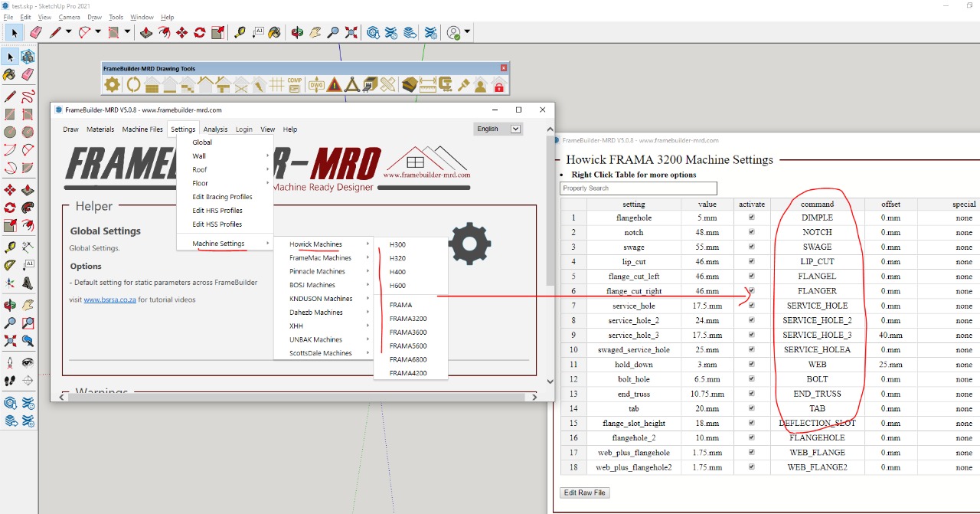This screenshot has height=514, width=980.
Task: Select the Eraser tool in top toolbar
Action: [x=35, y=32]
